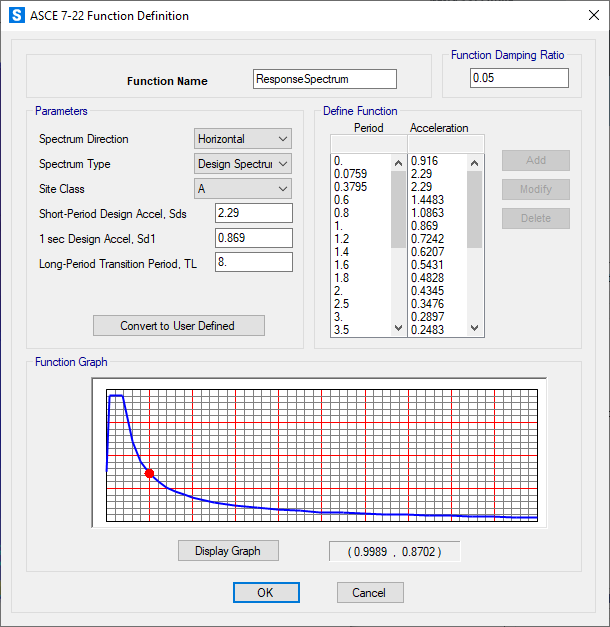Select the Short-Period Design Accel Sds field

click(253, 213)
